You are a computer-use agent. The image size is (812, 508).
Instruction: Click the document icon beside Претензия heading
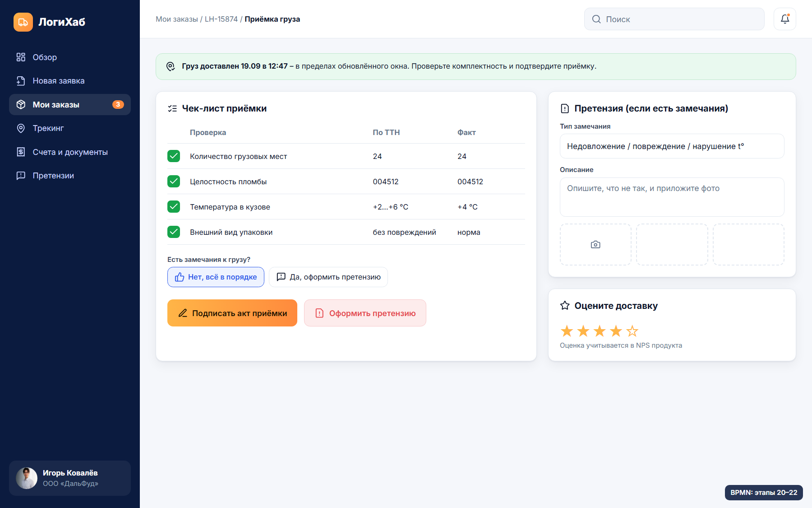click(x=565, y=108)
